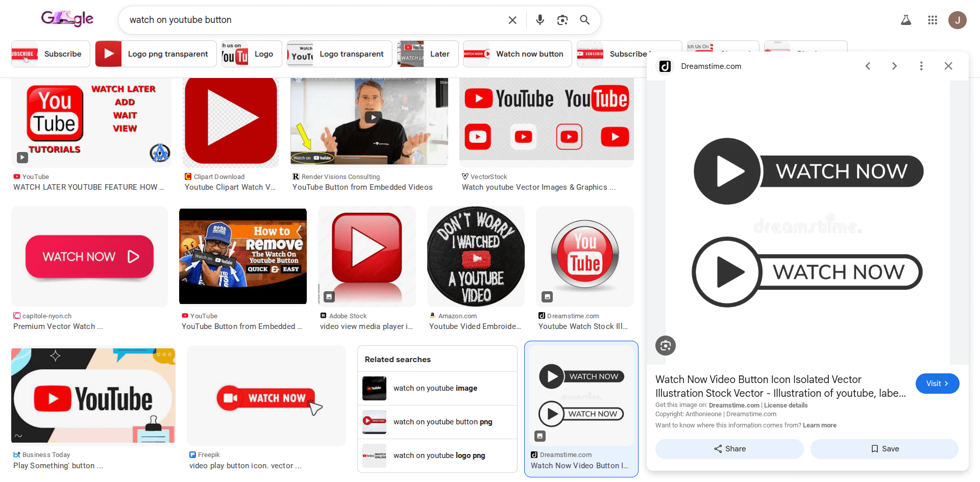Open the pink WATCH NOW thumbnail

(x=89, y=257)
